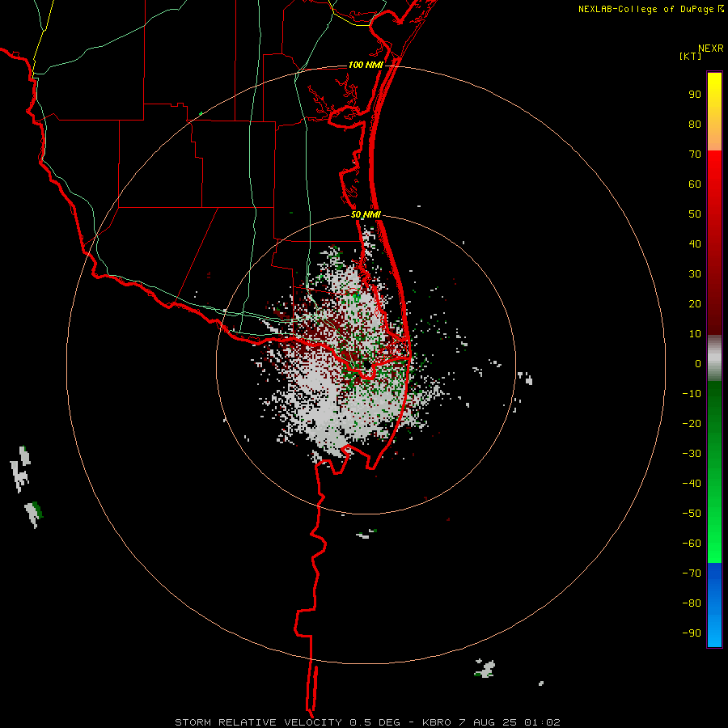Click the -40 knot value on the scale
Screen dimensions: 728x728
(692, 484)
